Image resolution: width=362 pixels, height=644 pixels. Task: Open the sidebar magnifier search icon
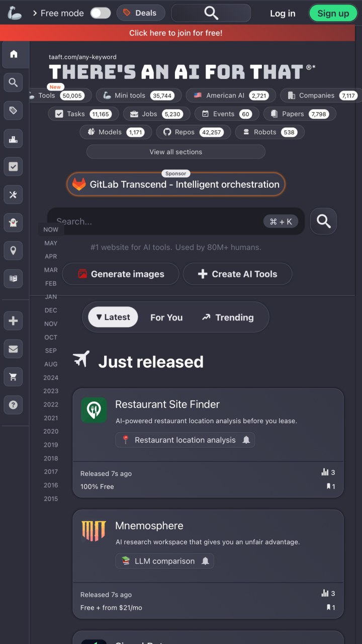click(14, 82)
